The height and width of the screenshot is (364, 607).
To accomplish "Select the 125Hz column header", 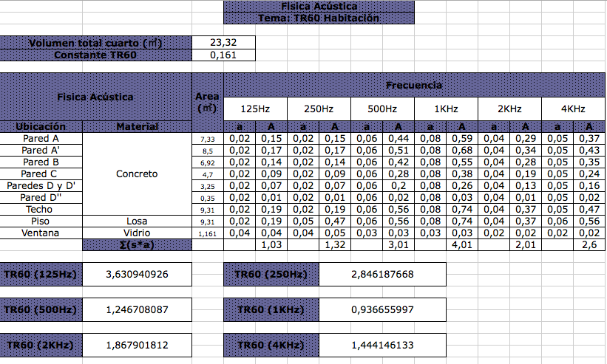I will 255,109.
